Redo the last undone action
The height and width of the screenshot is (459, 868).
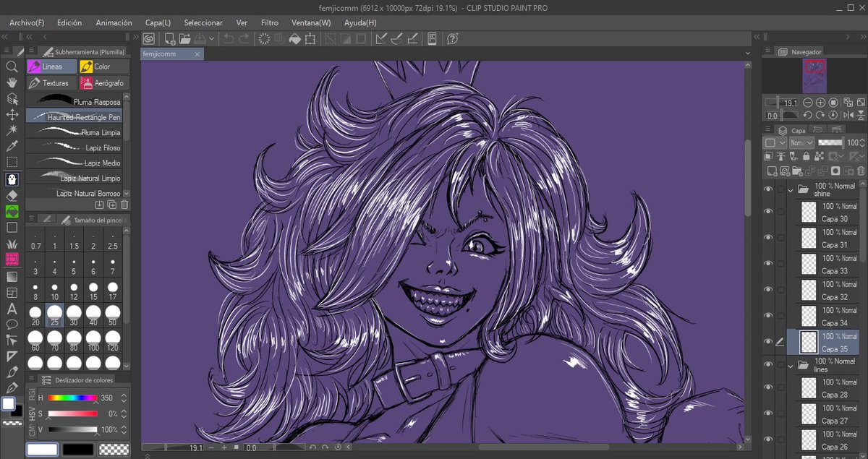(x=244, y=39)
